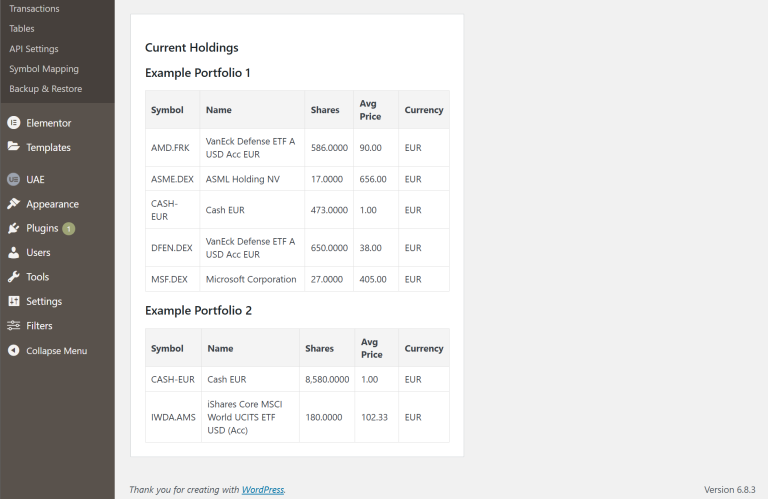Select Backup & Restore menu item
Screen dimensions: 768x499
tap(46, 89)
